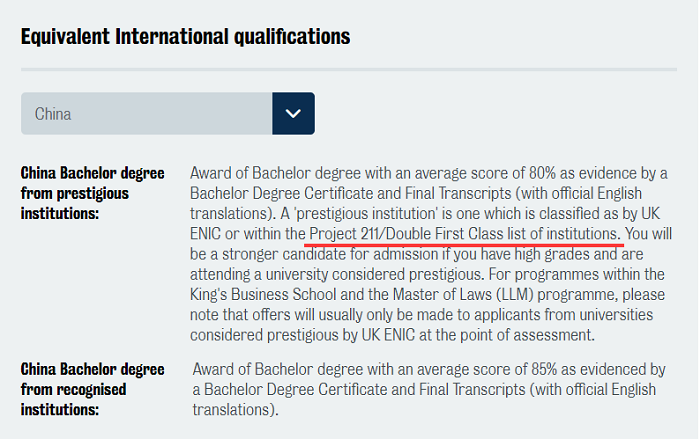Click the Equivalent International qualifications heading
This screenshot has width=700, height=439.
[185, 37]
